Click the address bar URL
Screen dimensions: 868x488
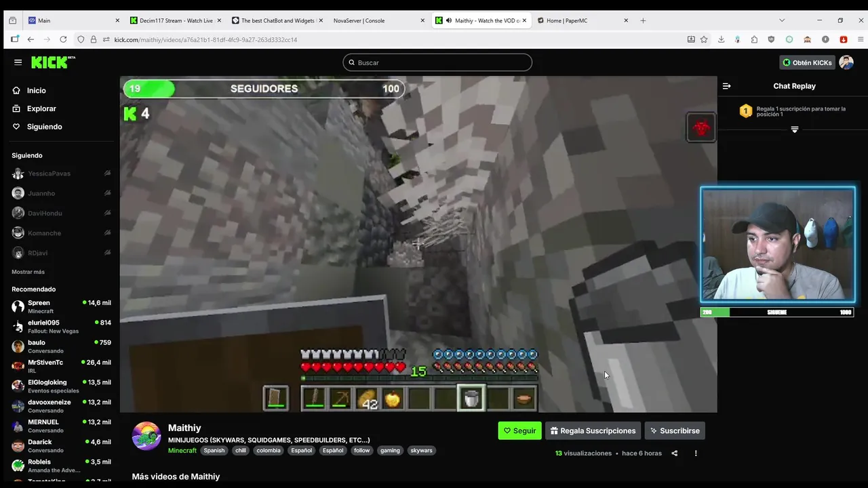tap(205, 39)
